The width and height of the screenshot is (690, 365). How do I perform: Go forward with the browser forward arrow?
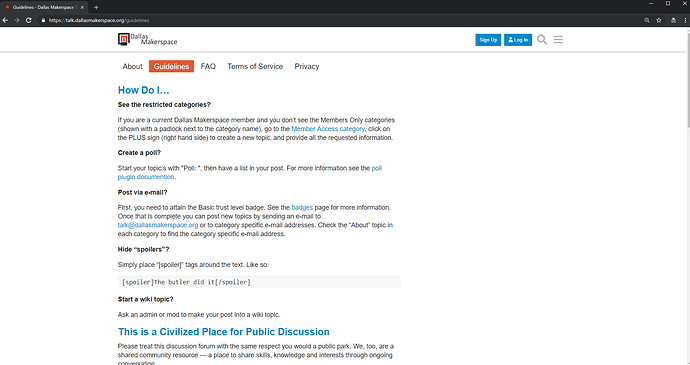click(17, 20)
